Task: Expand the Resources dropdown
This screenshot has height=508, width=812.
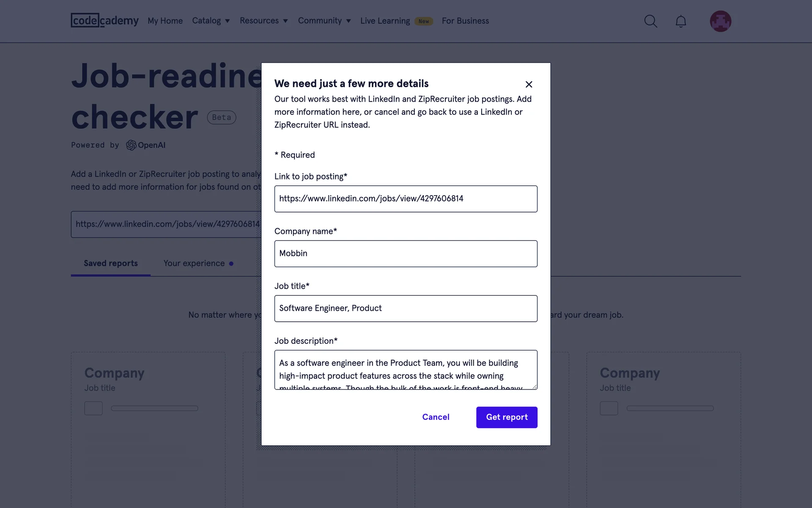Action: pyautogui.click(x=263, y=21)
